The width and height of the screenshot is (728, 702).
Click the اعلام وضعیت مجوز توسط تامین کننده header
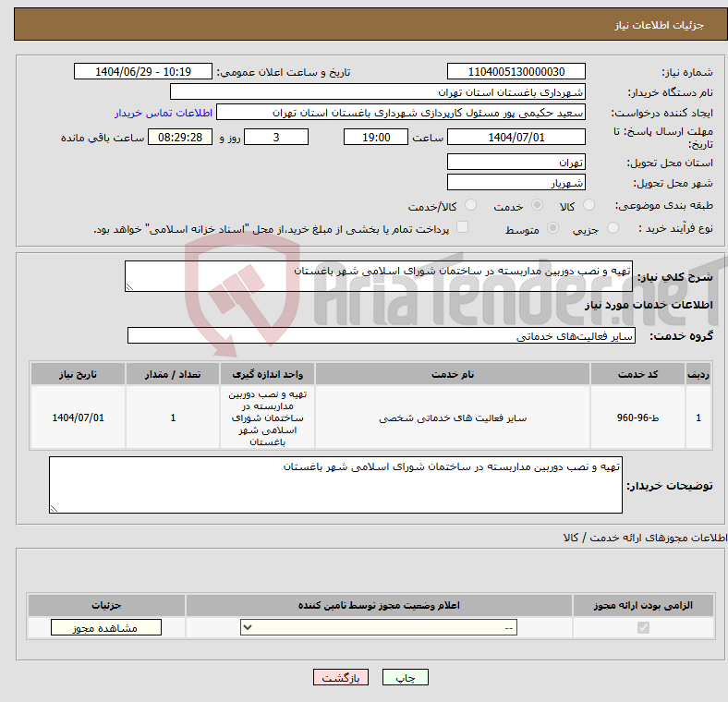pos(379,605)
